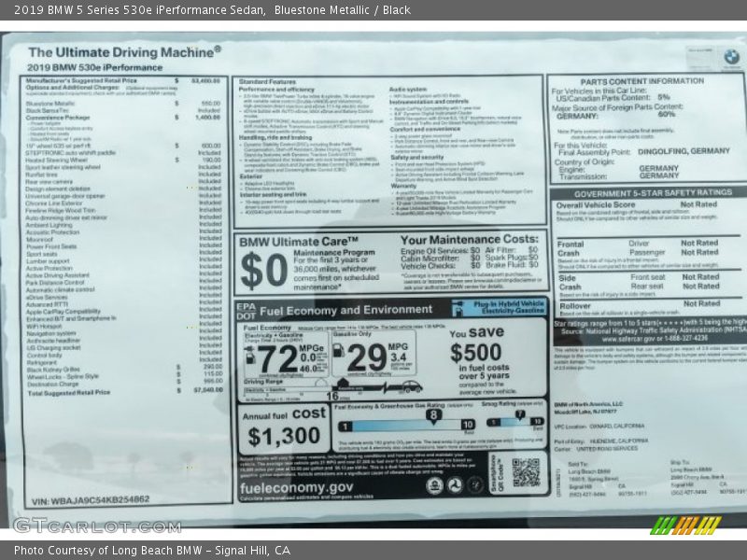This screenshot has width=747, height=560.
Task: Click the "Heated Steering Wheel" row
Action: point(123,160)
